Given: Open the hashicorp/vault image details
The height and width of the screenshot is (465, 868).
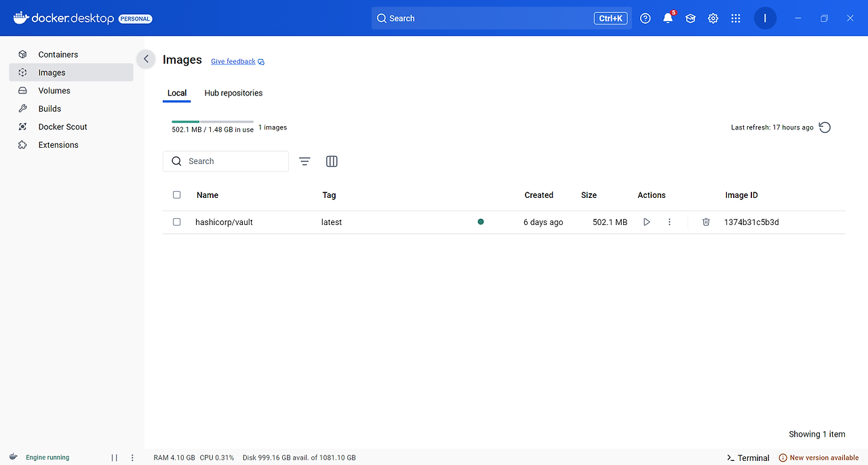Looking at the screenshot, I should coord(224,222).
